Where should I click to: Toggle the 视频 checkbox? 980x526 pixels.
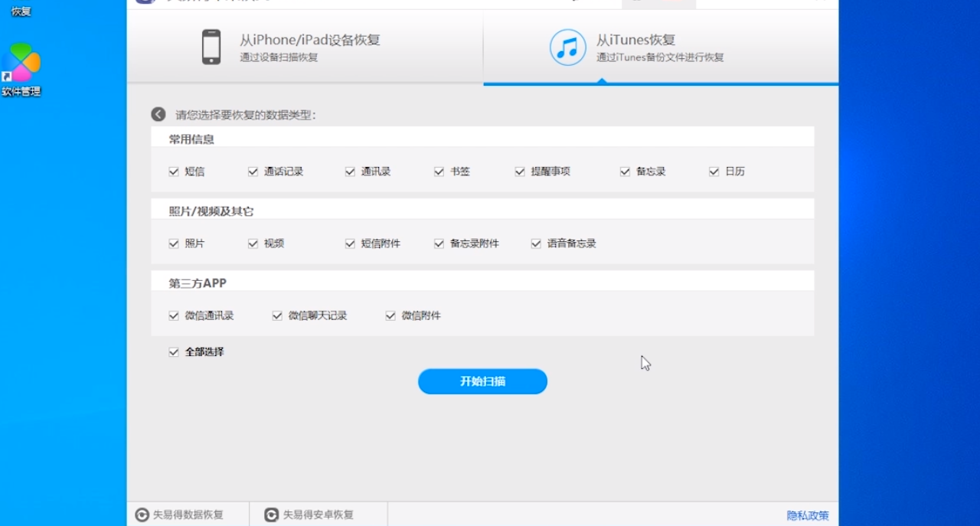pos(253,243)
